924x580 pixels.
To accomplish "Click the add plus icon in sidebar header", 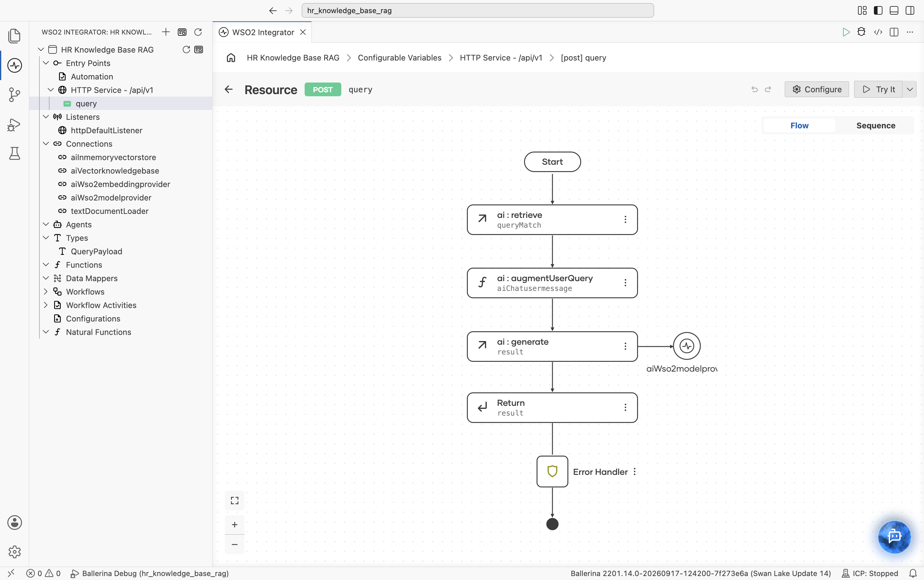I will pos(166,32).
